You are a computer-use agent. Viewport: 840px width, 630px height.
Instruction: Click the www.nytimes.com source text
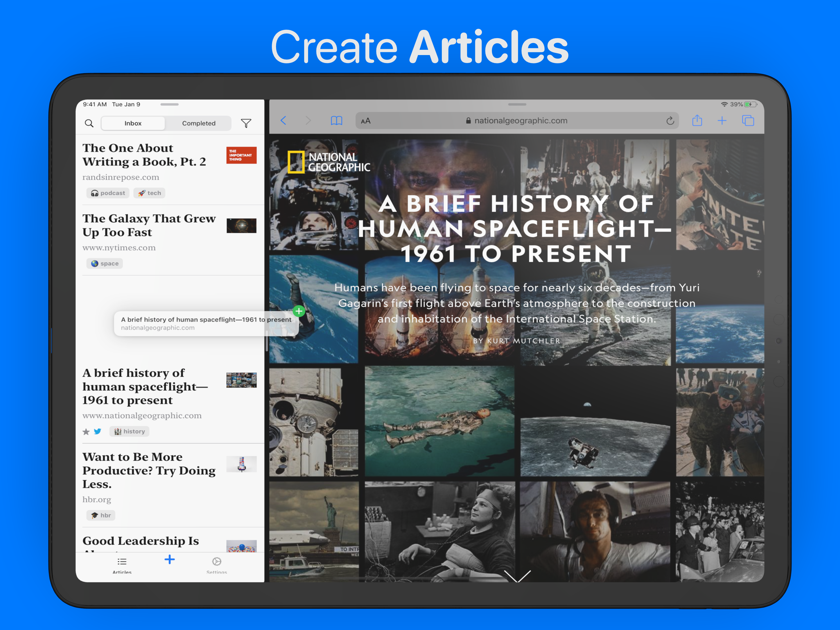119,248
